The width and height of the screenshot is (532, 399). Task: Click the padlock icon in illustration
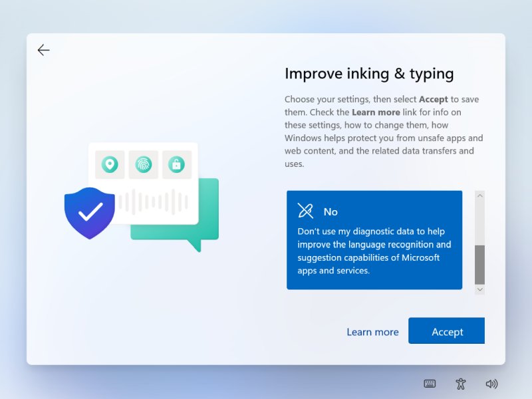(x=176, y=164)
